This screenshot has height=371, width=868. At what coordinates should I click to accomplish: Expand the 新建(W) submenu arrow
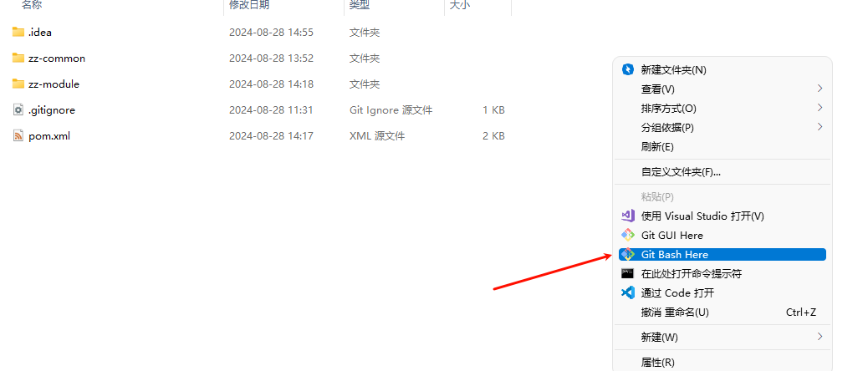819,337
